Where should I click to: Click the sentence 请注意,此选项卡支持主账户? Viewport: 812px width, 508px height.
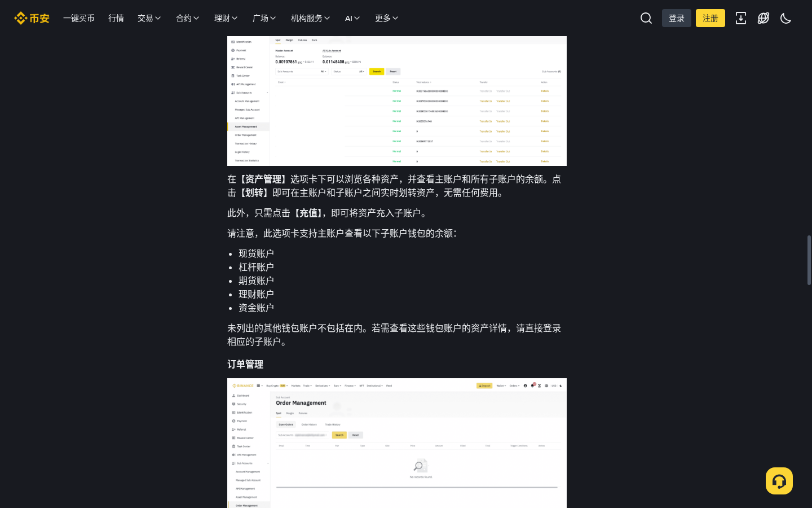(342, 233)
